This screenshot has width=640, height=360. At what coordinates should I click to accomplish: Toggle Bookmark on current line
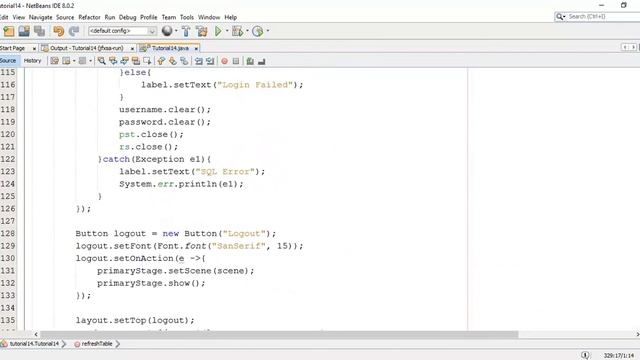[x=184, y=61]
